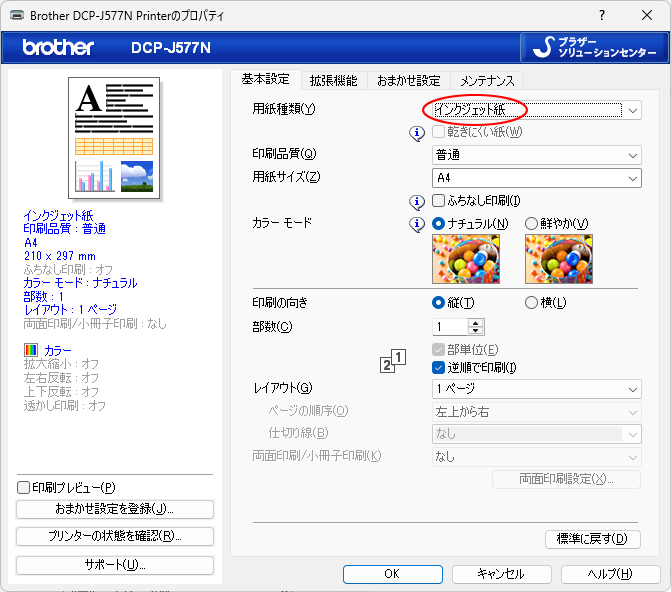Click info icon next to カラーモード
671x592 pixels.
click(x=417, y=224)
